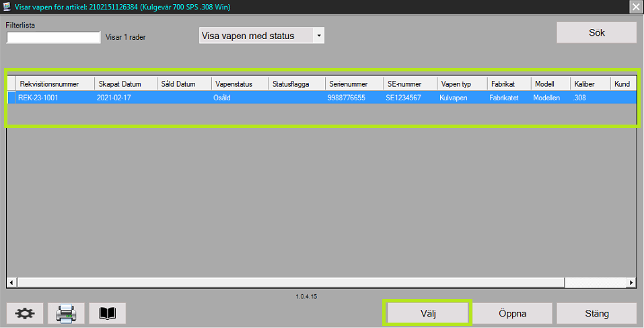Click the Vapenstatus column header
644x328 pixels.
pyautogui.click(x=239, y=84)
